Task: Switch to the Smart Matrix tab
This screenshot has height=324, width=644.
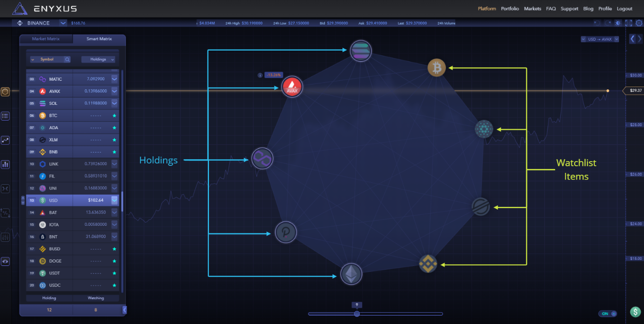Action: coord(99,39)
